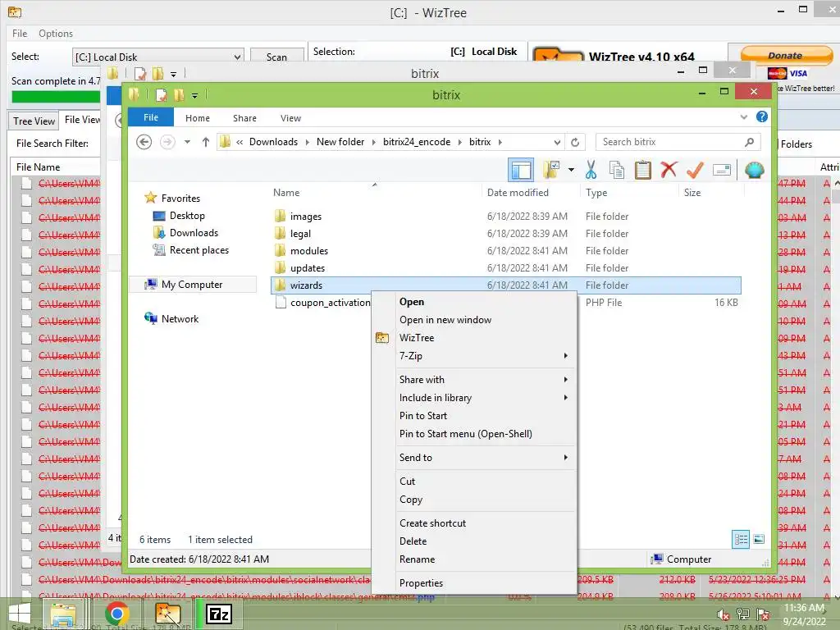Click the muted volume tray icon
840x630 pixels.
(724, 614)
